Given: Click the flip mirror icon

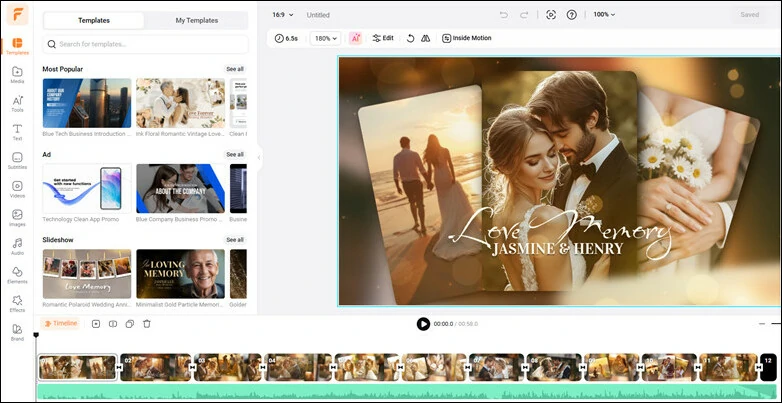Looking at the screenshot, I should coord(425,38).
